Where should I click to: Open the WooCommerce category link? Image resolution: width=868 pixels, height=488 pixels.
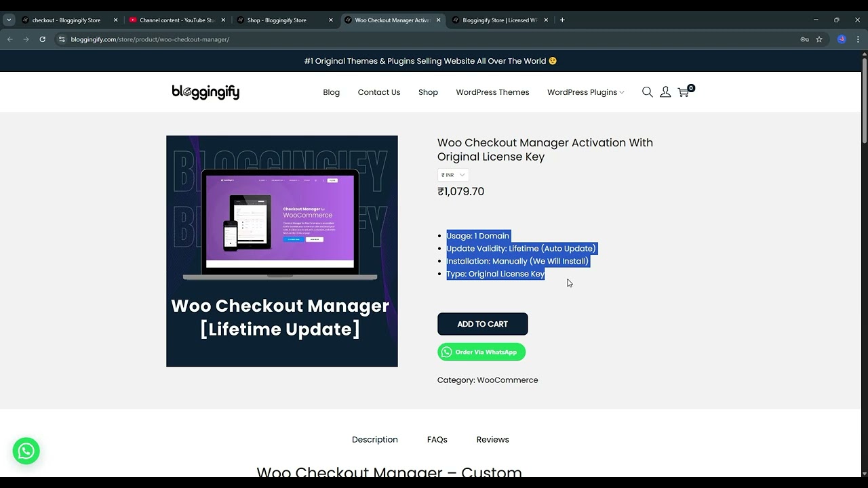pyautogui.click(x=507, y=380)
